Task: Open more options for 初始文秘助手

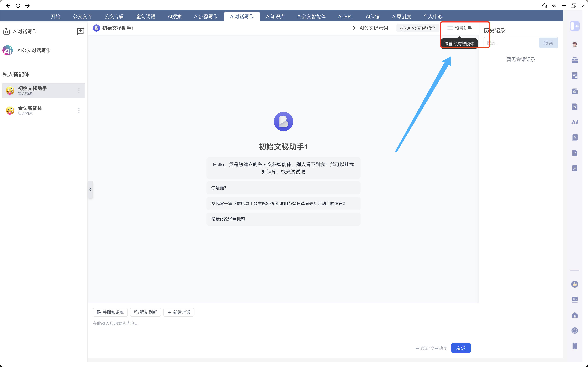Action: (x=79, y=91)
